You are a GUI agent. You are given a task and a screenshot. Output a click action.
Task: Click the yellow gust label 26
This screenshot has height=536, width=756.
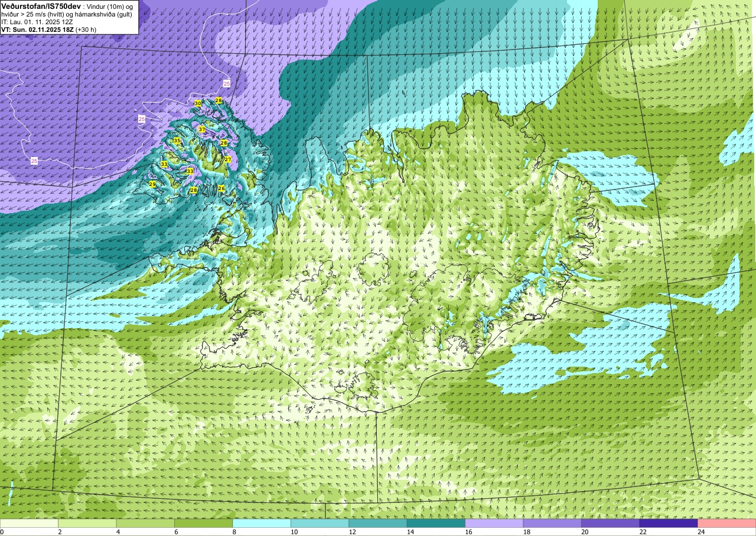221,188
